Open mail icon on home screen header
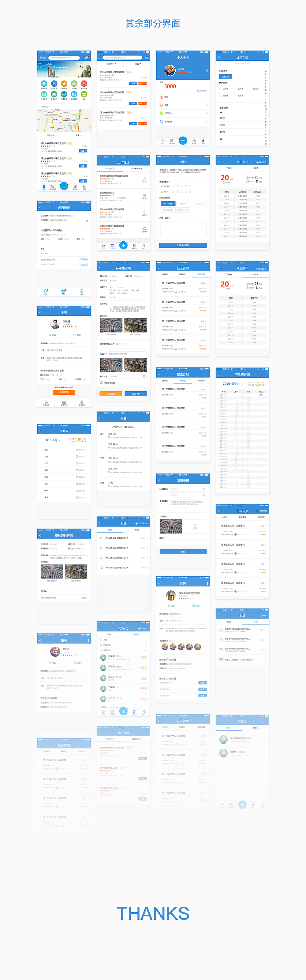 point(87,58)
